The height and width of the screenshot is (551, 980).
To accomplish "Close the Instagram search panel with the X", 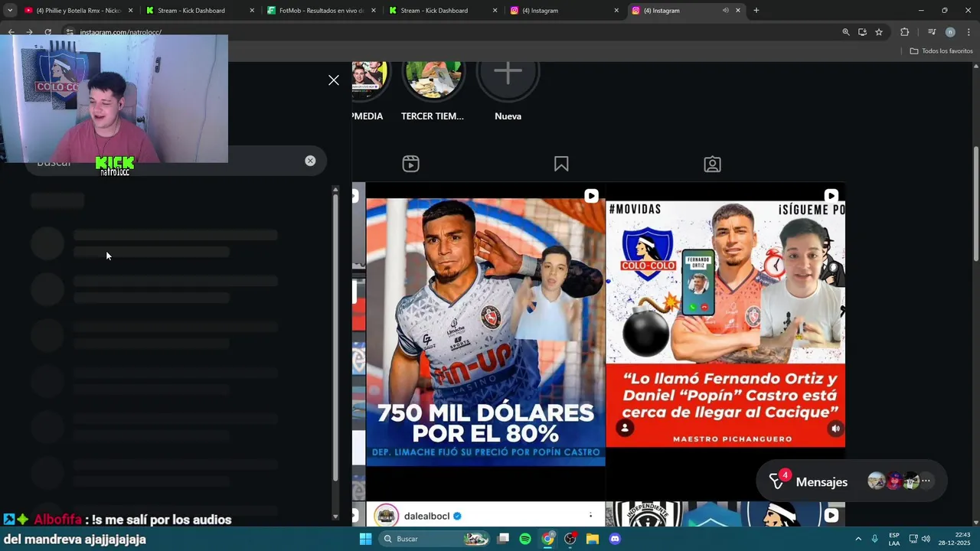I will point(334,80).
